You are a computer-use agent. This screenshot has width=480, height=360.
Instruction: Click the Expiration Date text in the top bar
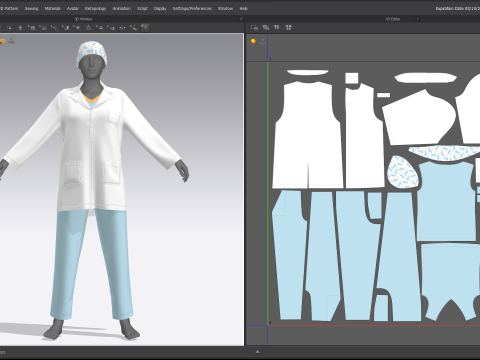point(457,8)
